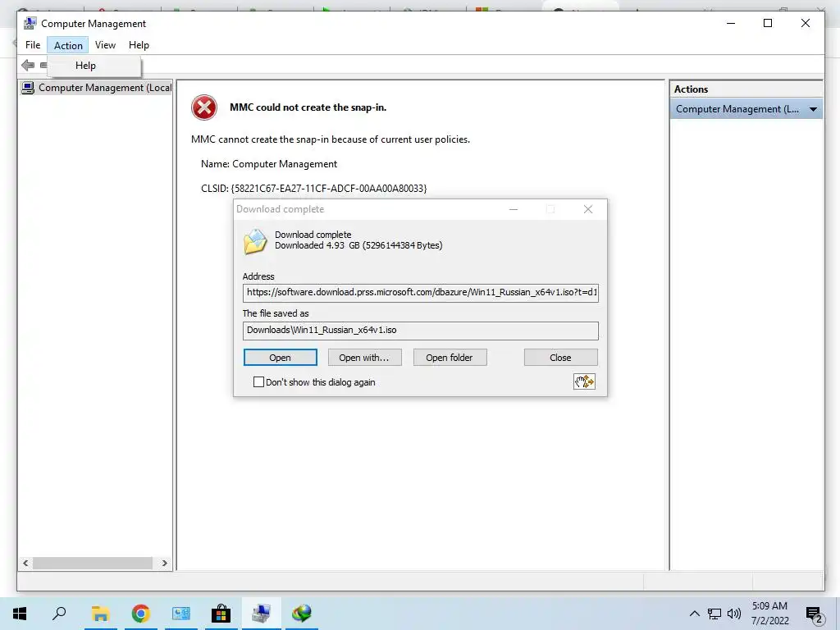Open the Help menu in menu bar
Image resolution: width=840 pixels, height=630 pixels.
[x=139, y=45]
